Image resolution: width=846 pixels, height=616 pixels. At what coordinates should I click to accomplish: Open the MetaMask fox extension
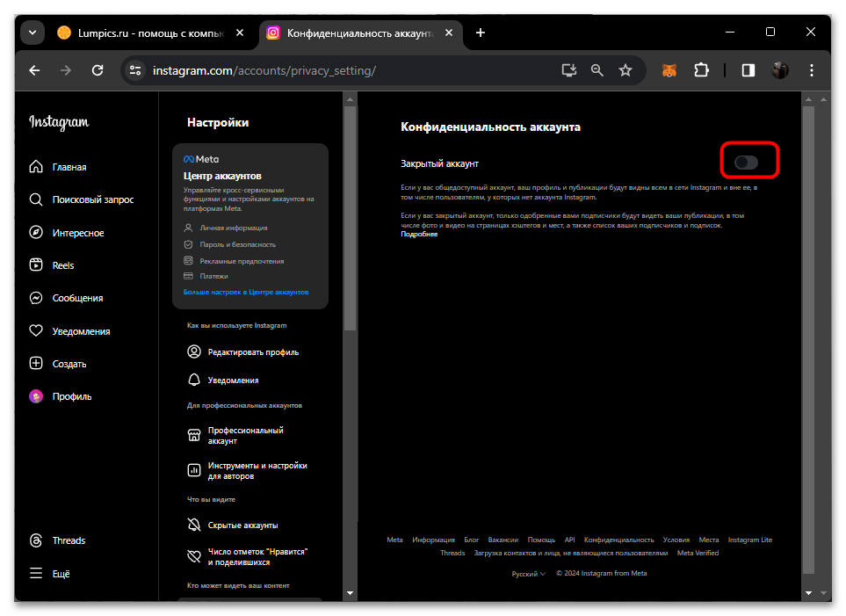coord(669,70)
